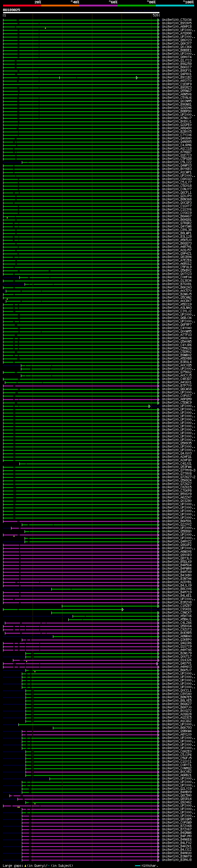Open hit UniRef100_C5LIZ2
The width and height of the screenshot is (197, 868).
pos(177,162)
